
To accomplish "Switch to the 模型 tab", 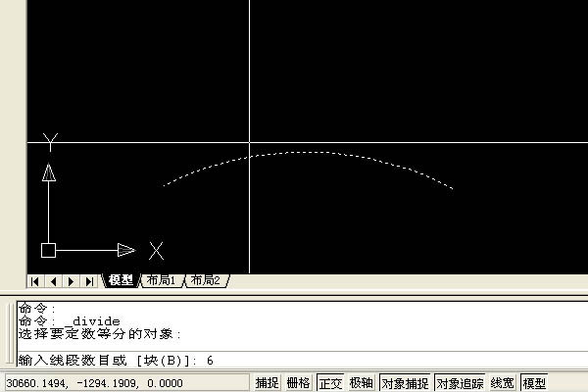I will (121, 280).
